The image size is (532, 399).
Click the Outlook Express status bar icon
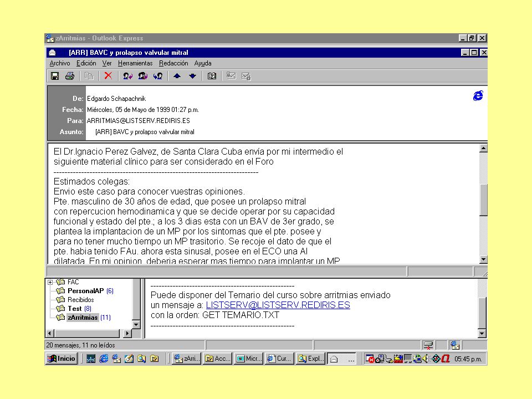(x=454, y=345)
